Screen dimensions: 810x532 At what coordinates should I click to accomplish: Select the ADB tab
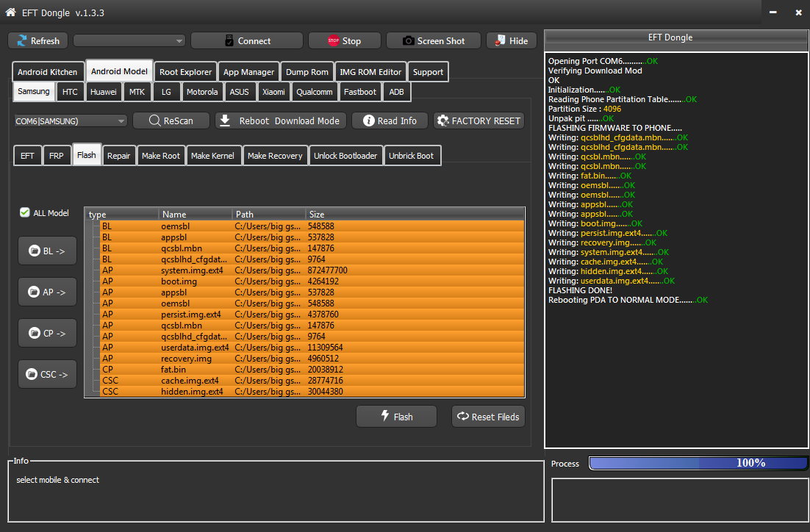pyautogui.click(x=396, y=92)
